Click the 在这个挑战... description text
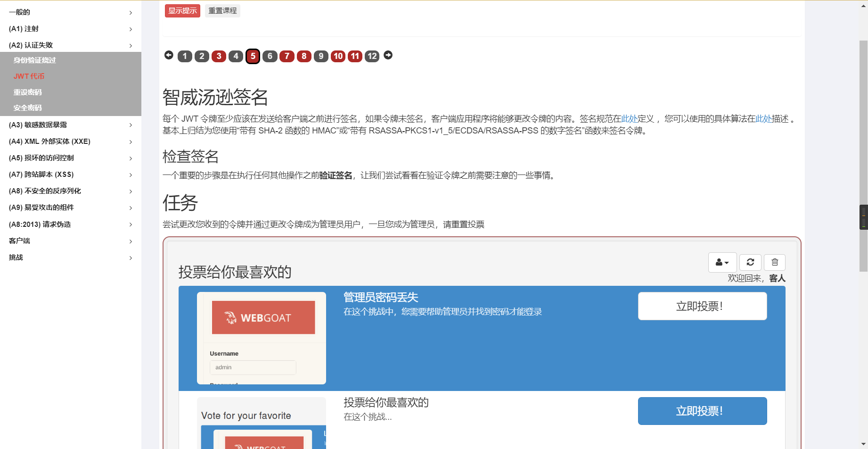 368,417
